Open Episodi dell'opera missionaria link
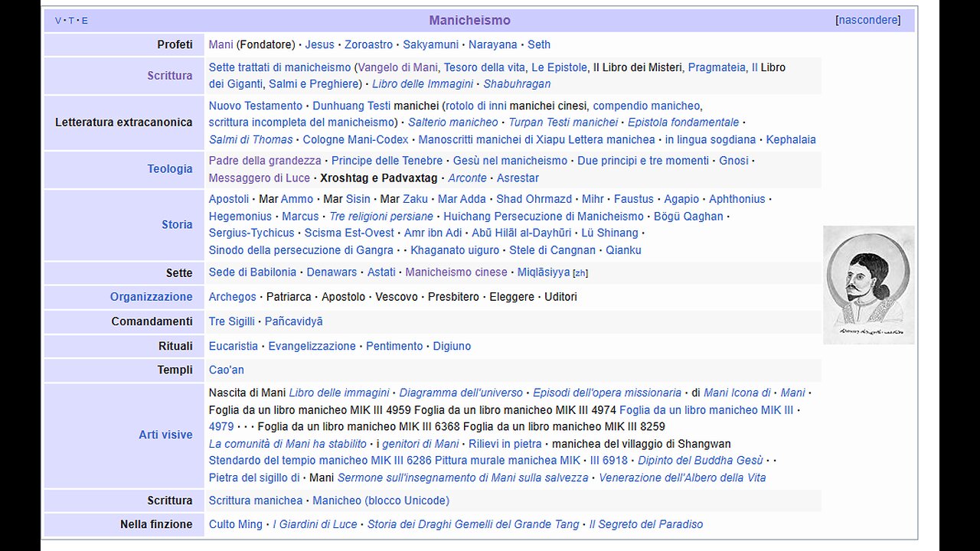Screen dimensions: 980x551 click(x=607, y=393)
